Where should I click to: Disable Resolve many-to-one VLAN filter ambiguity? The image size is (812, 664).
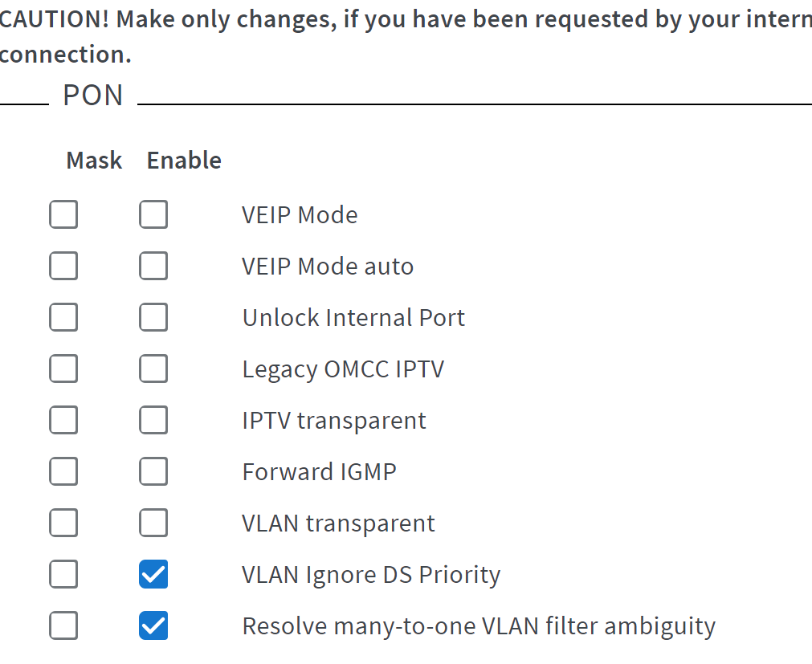153,625
